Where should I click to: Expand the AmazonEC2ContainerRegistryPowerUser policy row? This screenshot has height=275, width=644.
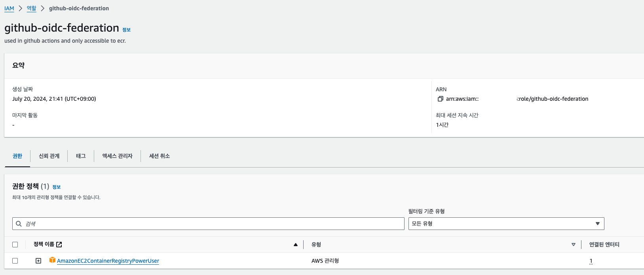(38, 261)
